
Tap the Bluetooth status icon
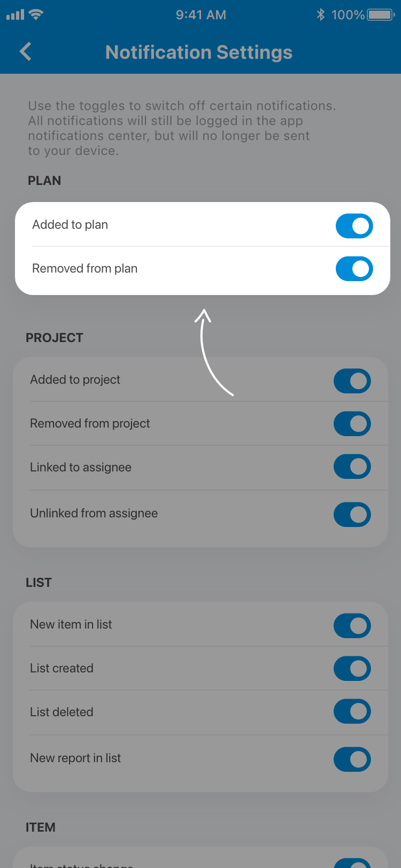pyautogui.click(x=321, y=14)
